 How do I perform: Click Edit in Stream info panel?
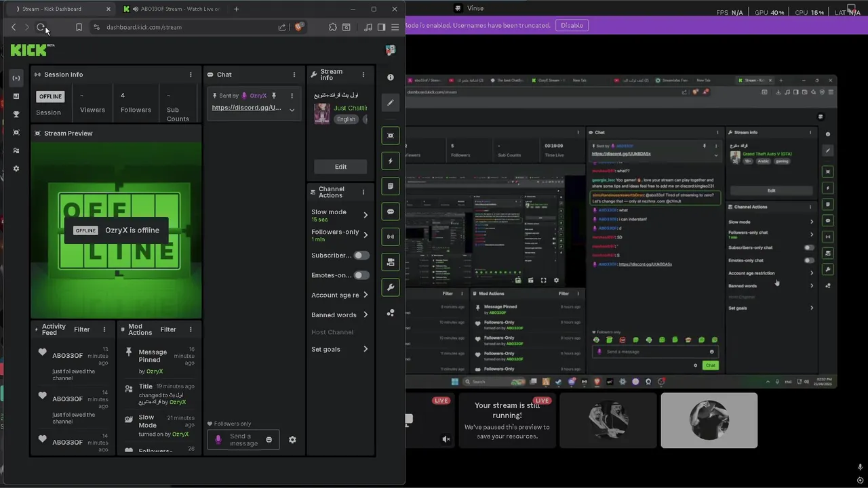[x=340, y=167]
